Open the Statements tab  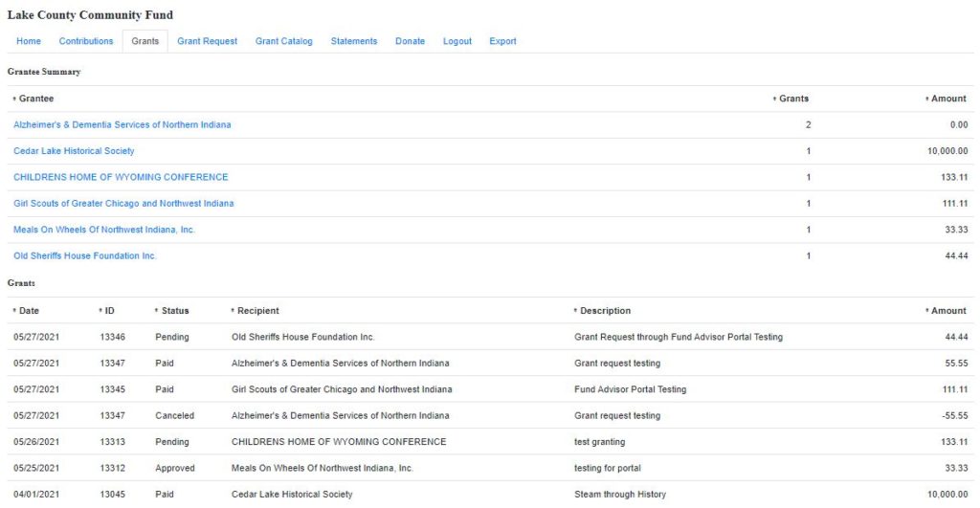pyautogui.click(x=354, y=41)
